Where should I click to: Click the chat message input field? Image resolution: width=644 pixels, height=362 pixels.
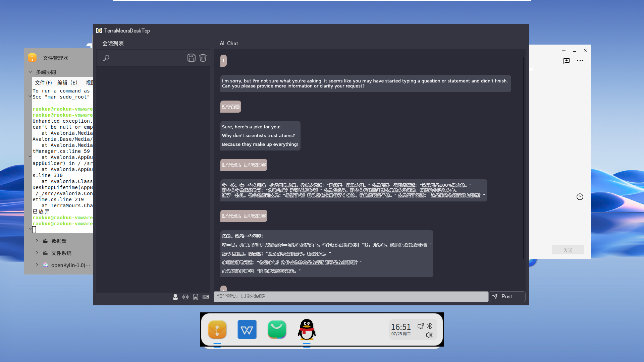pyautogui.click(x=351, y=296)
